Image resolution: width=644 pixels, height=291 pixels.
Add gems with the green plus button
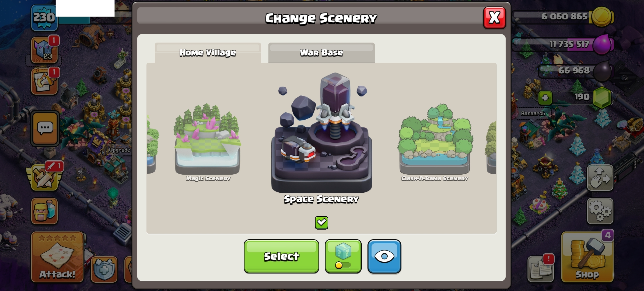tap(545, 98)
